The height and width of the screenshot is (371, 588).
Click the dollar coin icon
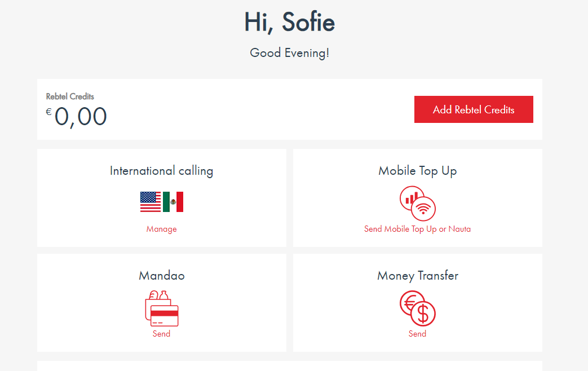tap(423, 314)
